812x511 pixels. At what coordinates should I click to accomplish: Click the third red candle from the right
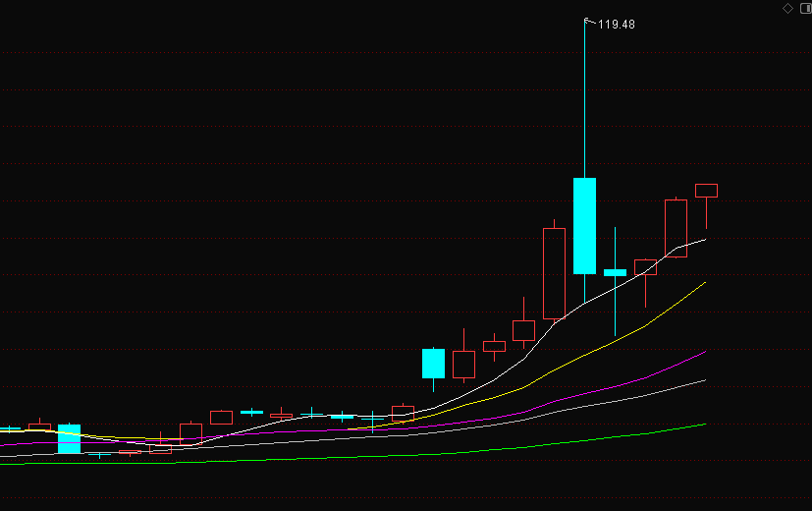645,266
